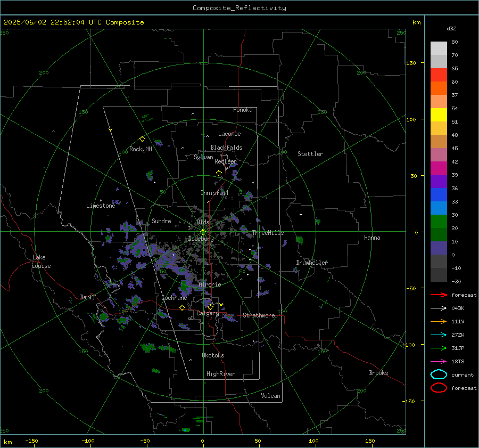
Task: Click the red forecast arrow in legend
Action: [439, 295]
